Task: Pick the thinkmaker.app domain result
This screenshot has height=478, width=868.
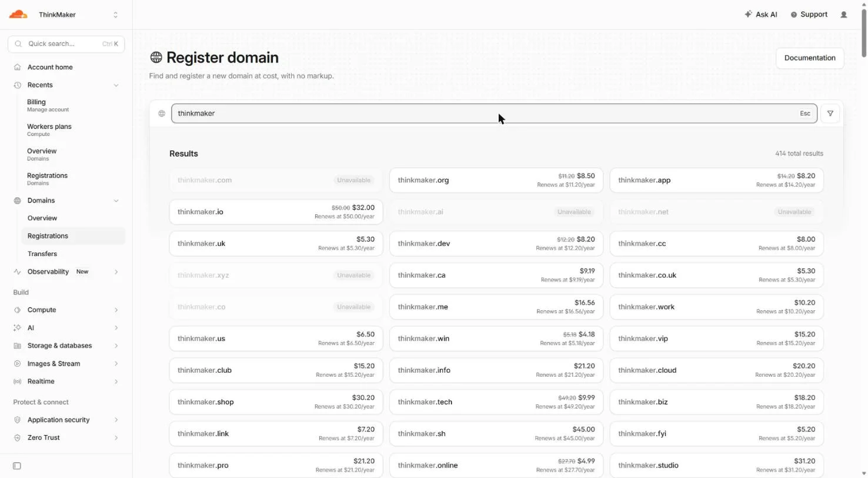Action: (716, 180)
